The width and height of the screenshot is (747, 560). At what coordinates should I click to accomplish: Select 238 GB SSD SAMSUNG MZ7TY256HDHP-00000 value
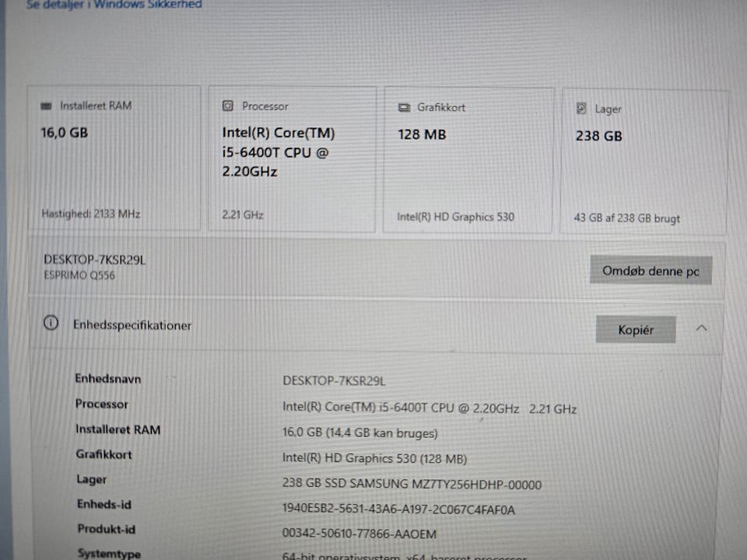pos(412,484)
